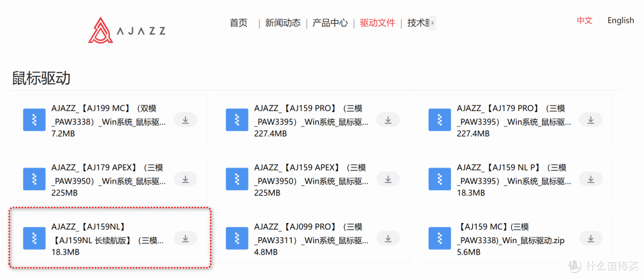Click the AJ159 APEX driver file name

tap(311, 174)
